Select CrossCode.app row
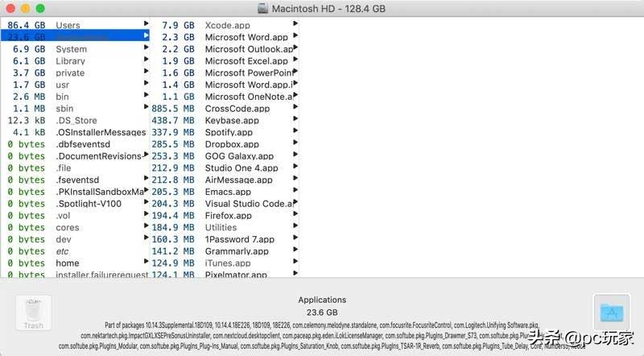The image size is (644, 356). (x=225, y=109)
